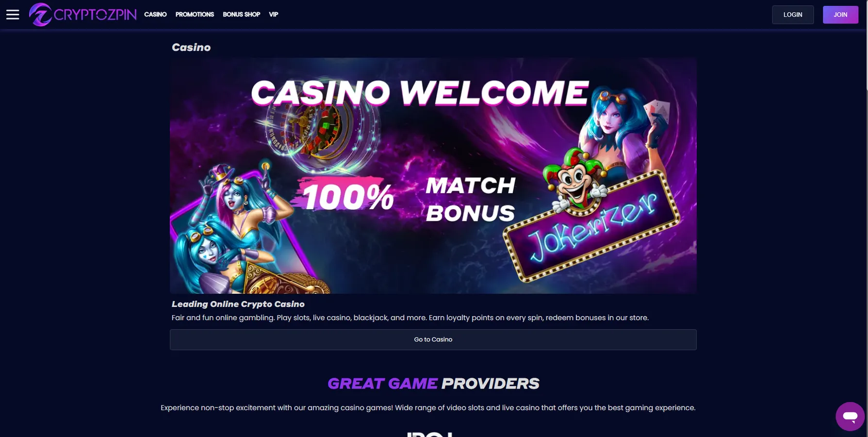Open the VIP section
Viewport: 868px width, 437px height.
pos(274,15)
